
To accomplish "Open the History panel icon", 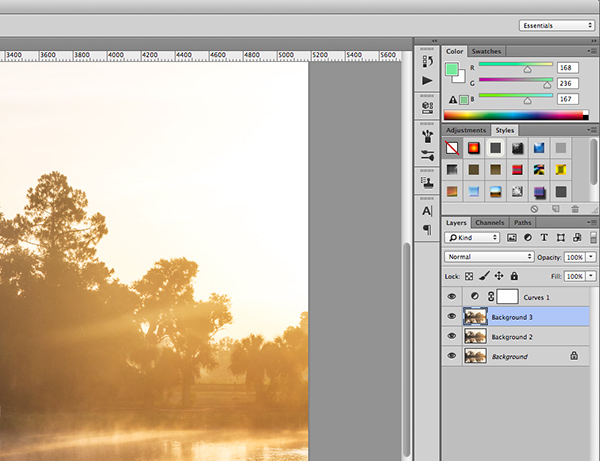I will [x=427, y=61].
